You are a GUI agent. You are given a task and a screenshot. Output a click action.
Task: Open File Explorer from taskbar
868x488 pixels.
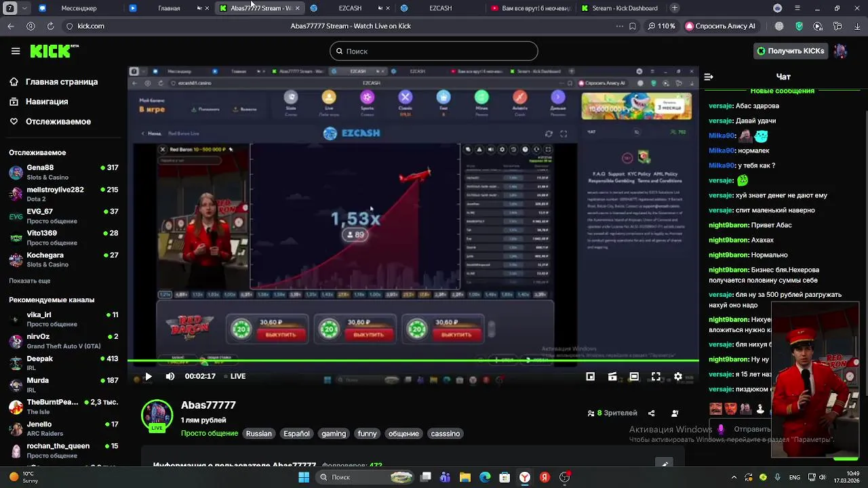pyautogui.click(x=465, y=477)
